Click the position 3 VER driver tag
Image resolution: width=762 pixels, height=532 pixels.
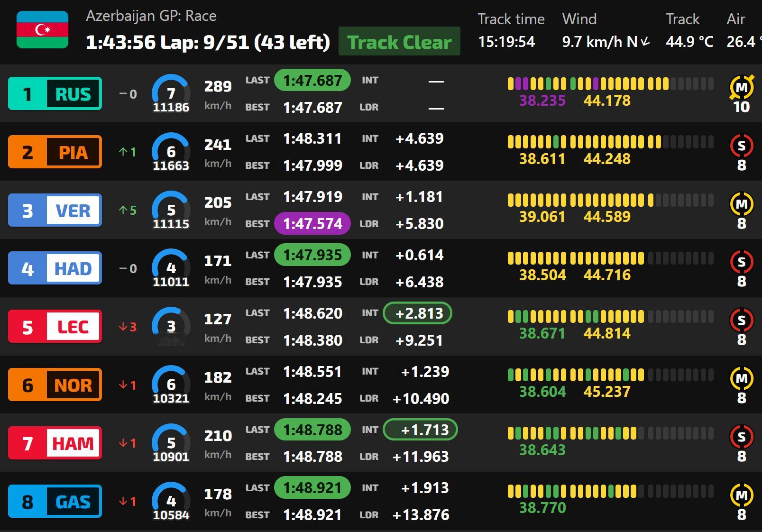[x=55, y=210]
